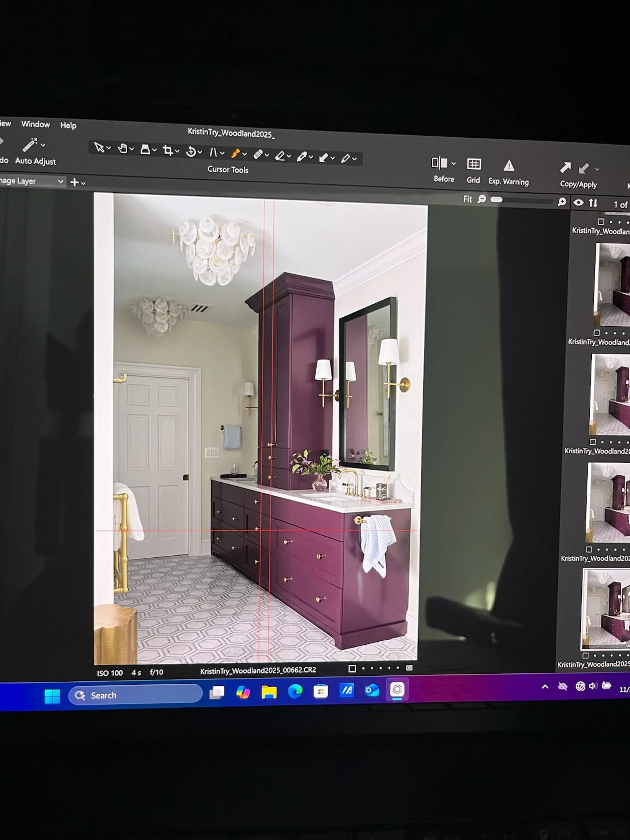Click the zoom-in magnifier icon
This screenshot has height=840, width=630.
562,202
